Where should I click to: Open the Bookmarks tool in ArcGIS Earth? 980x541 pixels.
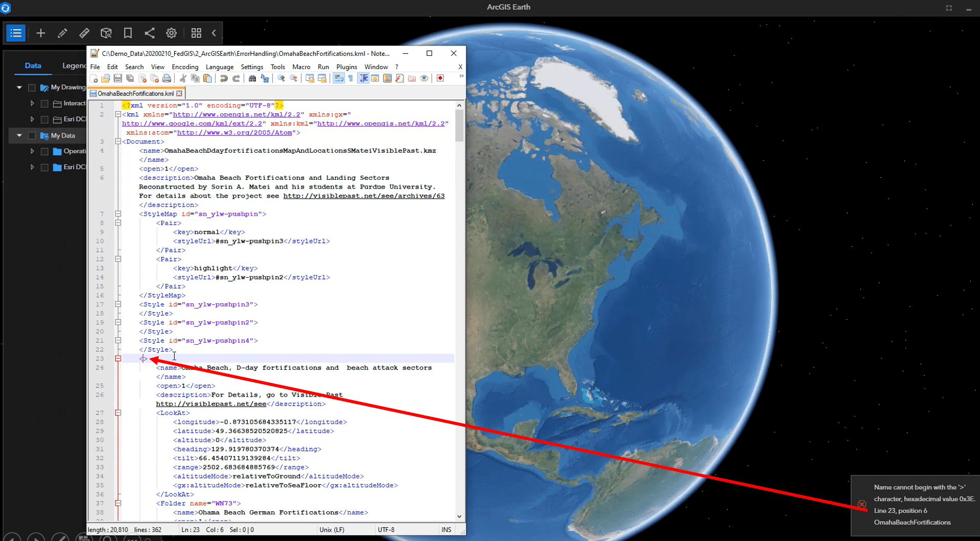click(128, 33)
